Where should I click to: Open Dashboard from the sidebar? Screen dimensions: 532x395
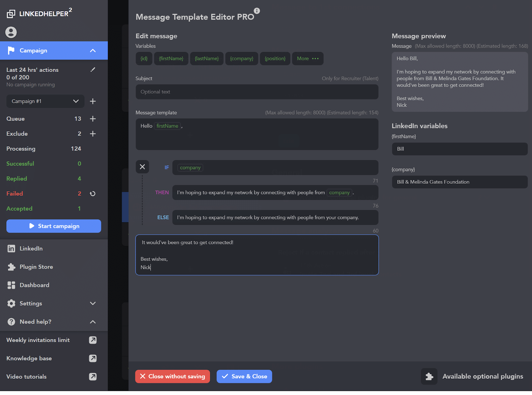34,285
